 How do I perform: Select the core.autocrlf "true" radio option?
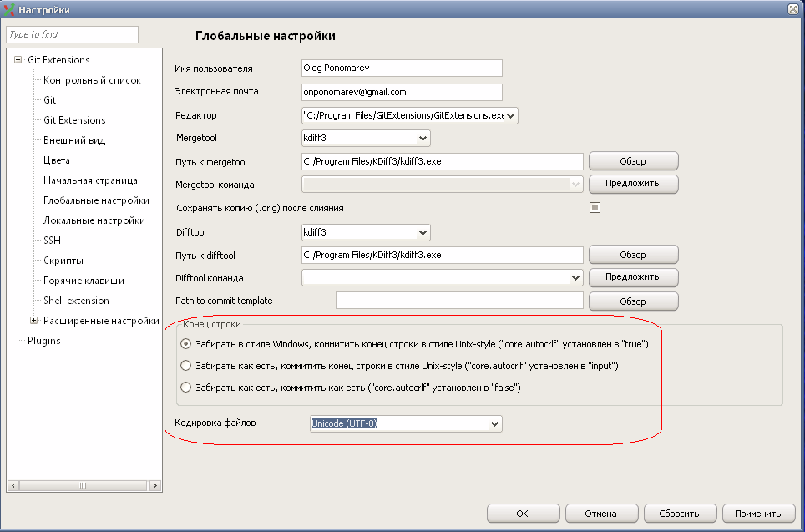[186, 344]
